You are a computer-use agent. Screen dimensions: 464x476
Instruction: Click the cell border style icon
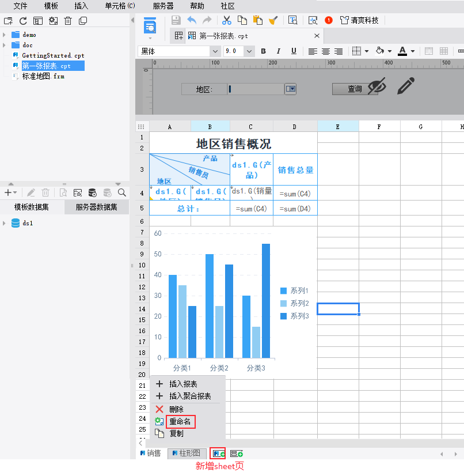357,51
